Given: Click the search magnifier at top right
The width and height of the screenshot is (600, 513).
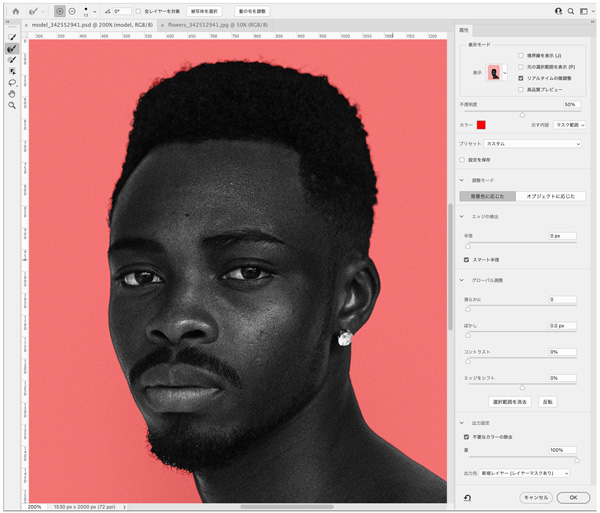Looking at the screenshot, I should (571, 11).
